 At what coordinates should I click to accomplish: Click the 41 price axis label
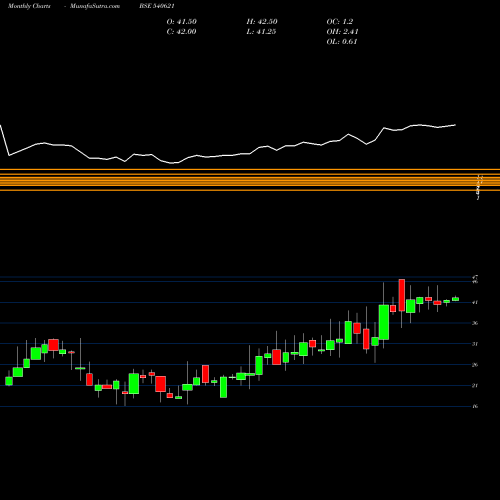coord(475,302)
